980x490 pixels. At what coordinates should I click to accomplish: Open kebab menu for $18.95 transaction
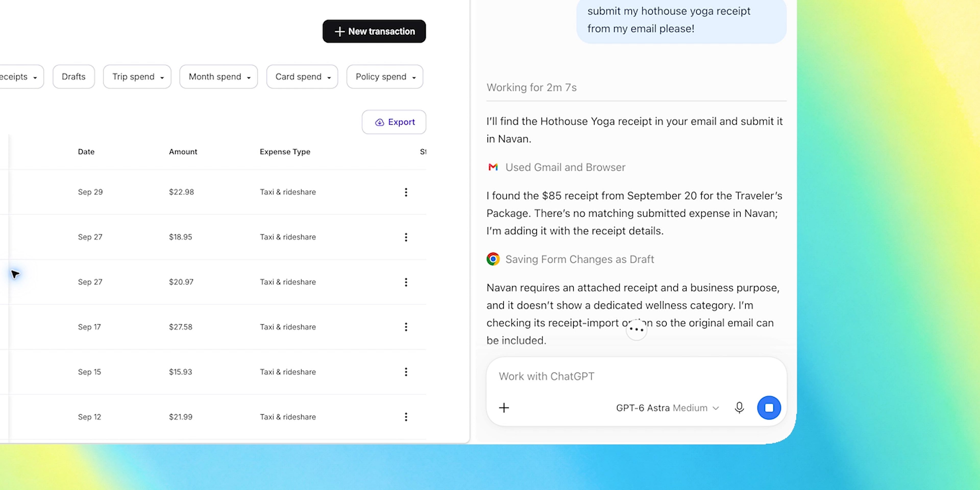(x=406, y=237)
